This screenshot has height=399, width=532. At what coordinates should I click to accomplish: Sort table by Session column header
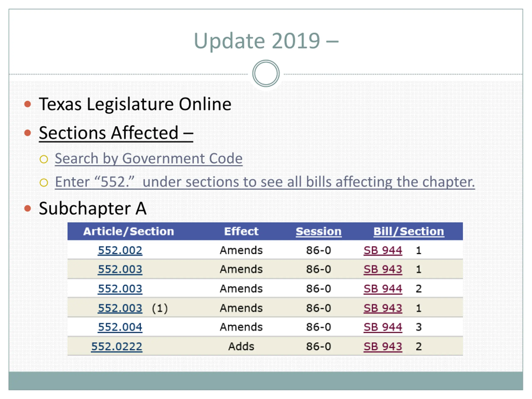(318, 231)
